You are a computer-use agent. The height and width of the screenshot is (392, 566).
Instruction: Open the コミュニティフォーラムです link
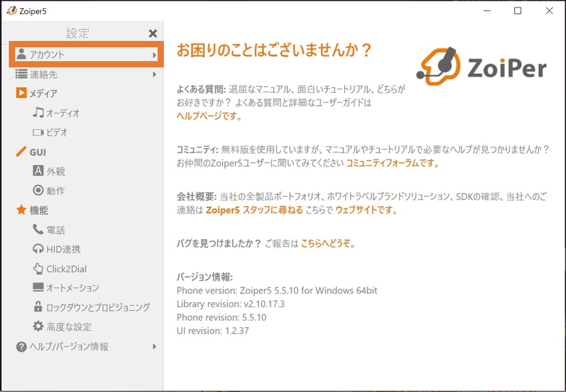pyautogui.click(x=392, y=163)
